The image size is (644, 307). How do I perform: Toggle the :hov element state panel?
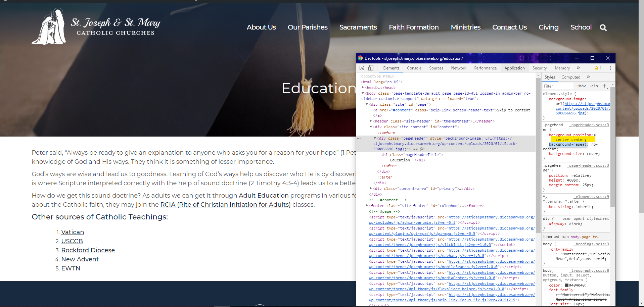pyautogui.click(x=581, y=86)
